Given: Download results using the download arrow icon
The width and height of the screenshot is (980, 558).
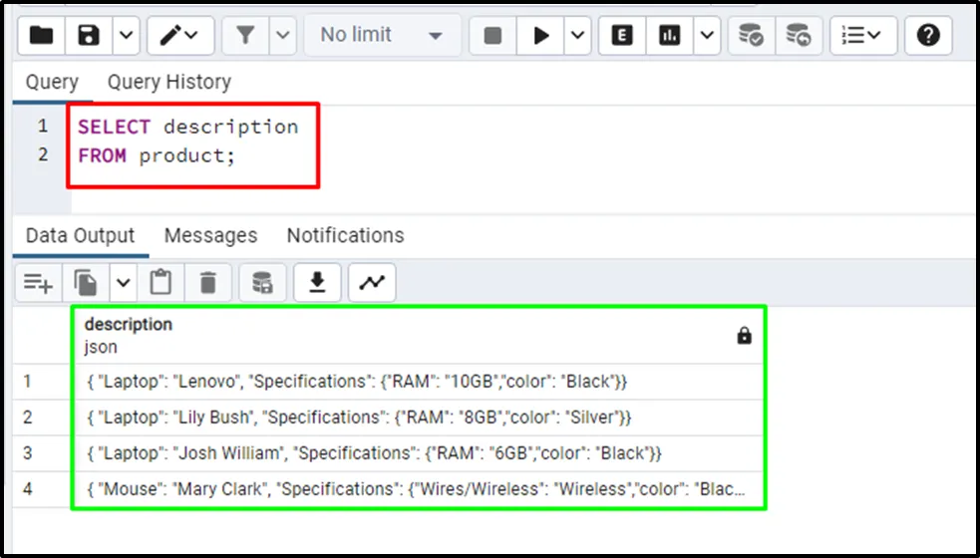Looking at the screenshot, I should [317, 283].
